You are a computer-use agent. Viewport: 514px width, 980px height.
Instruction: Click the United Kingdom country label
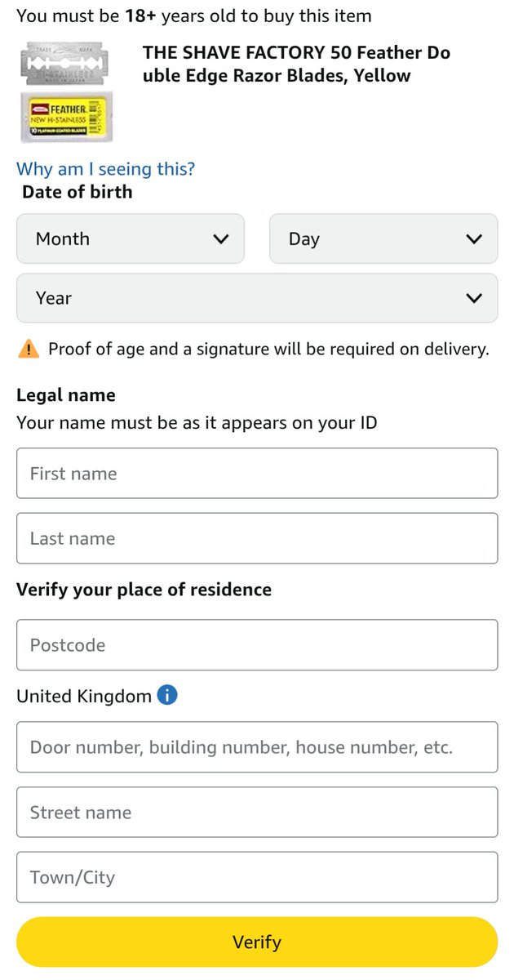click(84, 697)
